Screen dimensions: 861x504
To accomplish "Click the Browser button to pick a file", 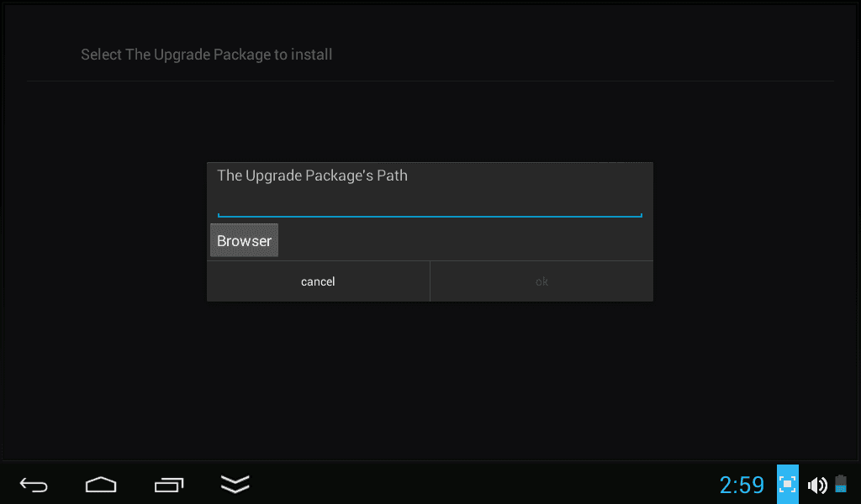I will 245,240.
